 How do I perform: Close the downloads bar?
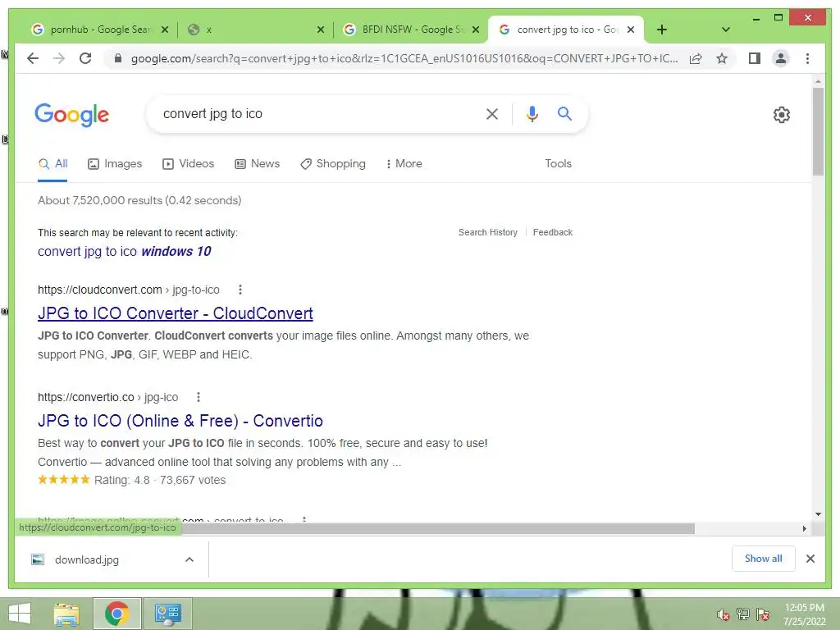coord(810,559)
